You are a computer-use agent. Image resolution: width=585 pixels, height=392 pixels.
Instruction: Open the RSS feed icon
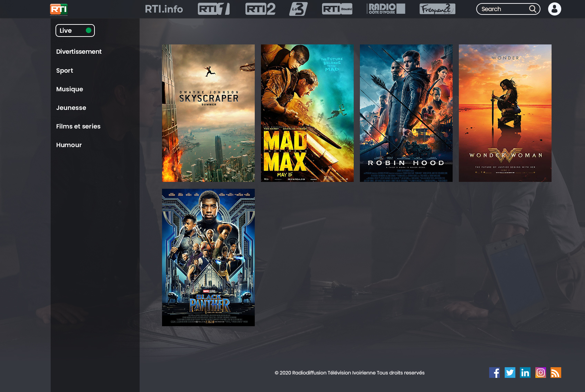(556, 373)
